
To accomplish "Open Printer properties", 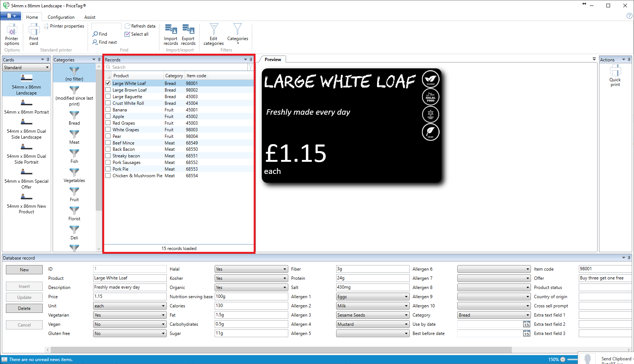I will point(64,26).
